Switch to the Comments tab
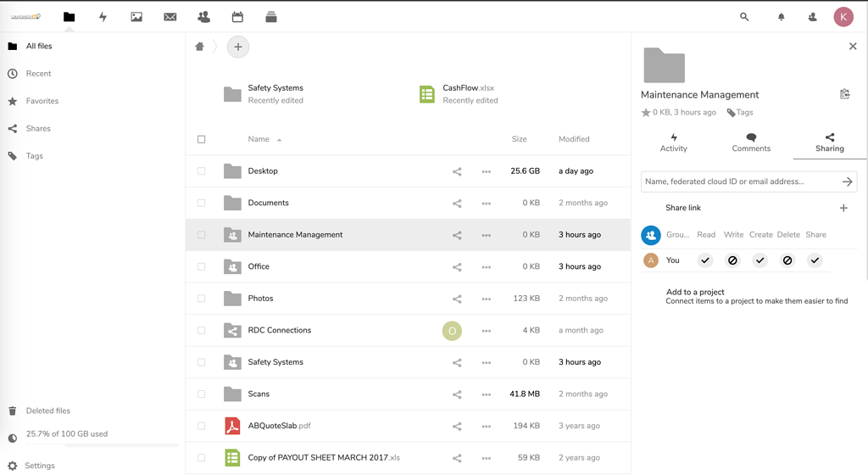 (751, 142)
